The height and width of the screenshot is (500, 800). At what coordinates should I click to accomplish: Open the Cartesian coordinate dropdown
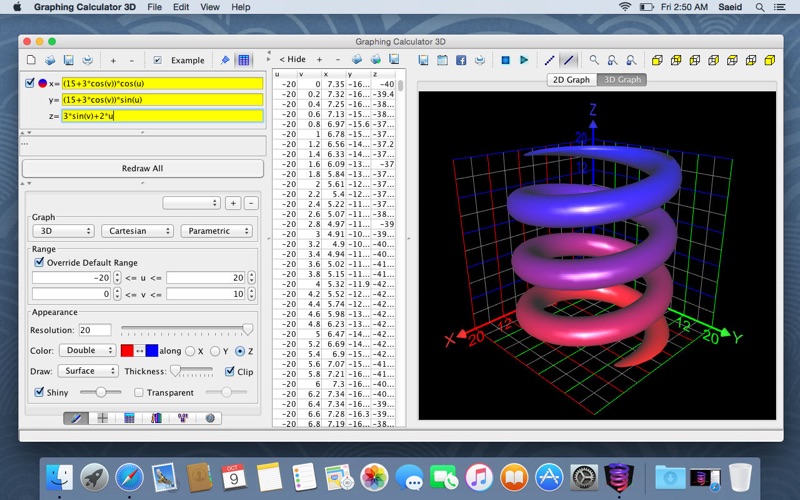(137, 231)
